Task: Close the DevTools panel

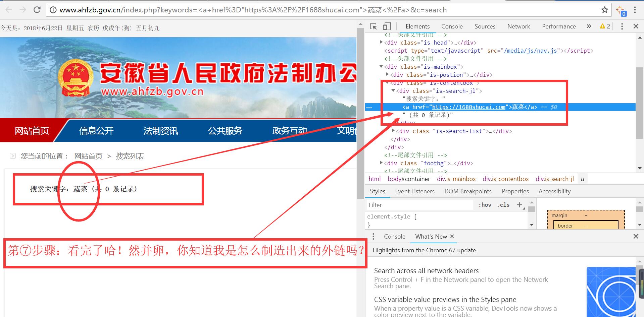Action: (636, 26)
